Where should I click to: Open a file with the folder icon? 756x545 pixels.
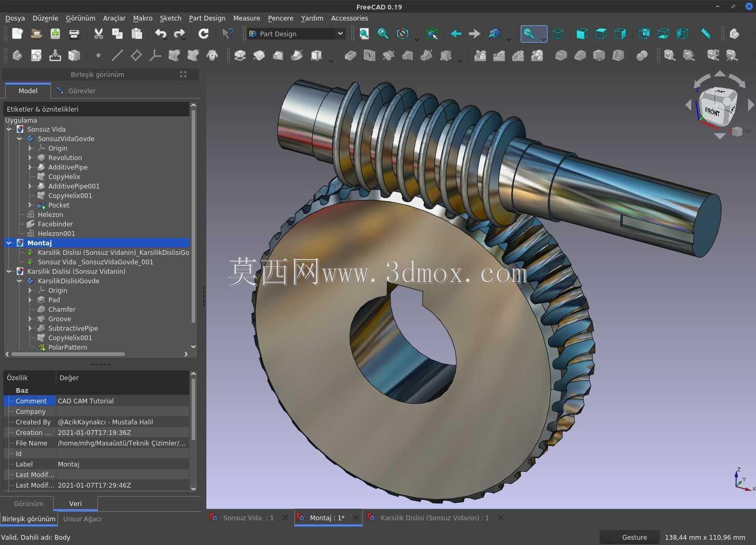pyautogui.click(x=36, y=34)
